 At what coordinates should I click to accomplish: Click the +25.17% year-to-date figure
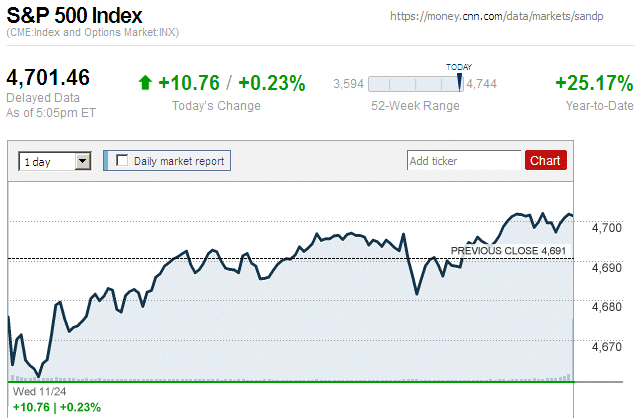point(594,83)
